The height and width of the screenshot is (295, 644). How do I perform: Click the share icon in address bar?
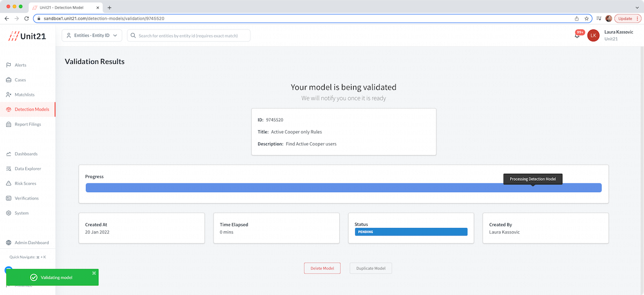[576, 18]
